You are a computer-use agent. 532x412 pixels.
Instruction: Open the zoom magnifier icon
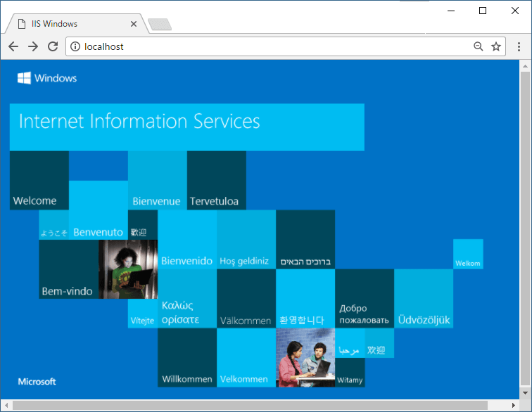pyautogui.click(x=478, y=46)
